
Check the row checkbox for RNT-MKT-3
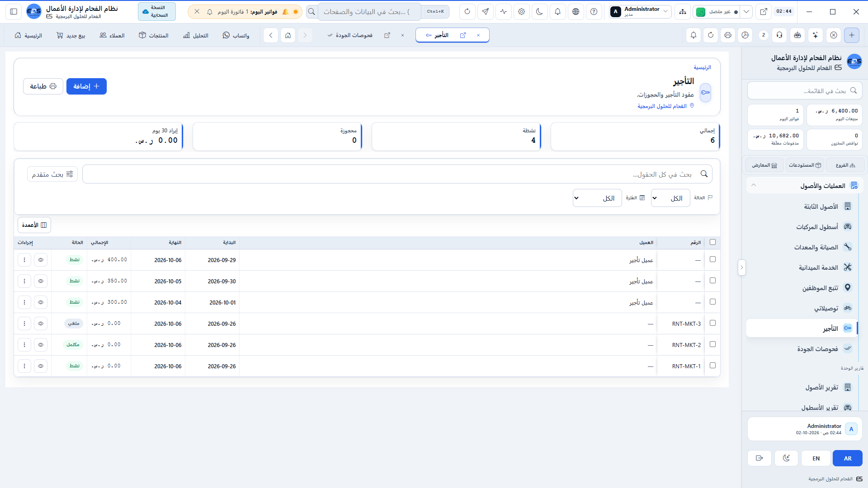click(713, 323)
